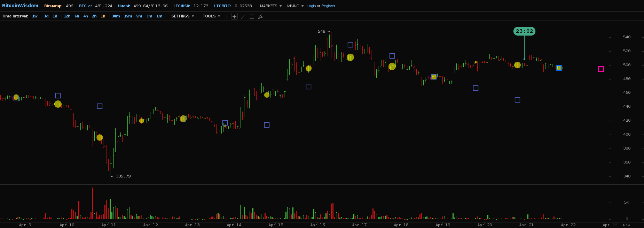Open the BitcoinWisdom home logo

pyautogui.click(x=20, y=6)
